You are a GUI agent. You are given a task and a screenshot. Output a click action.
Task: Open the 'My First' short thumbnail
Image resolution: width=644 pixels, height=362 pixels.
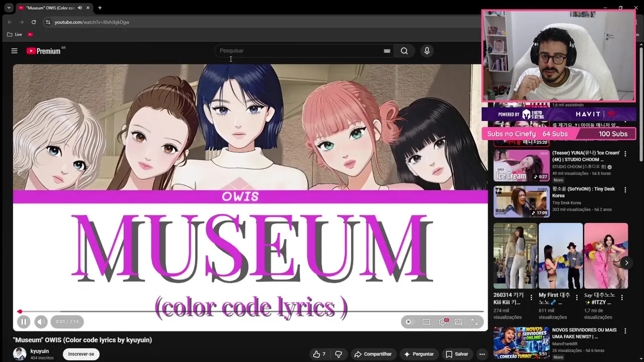(560, 256)
